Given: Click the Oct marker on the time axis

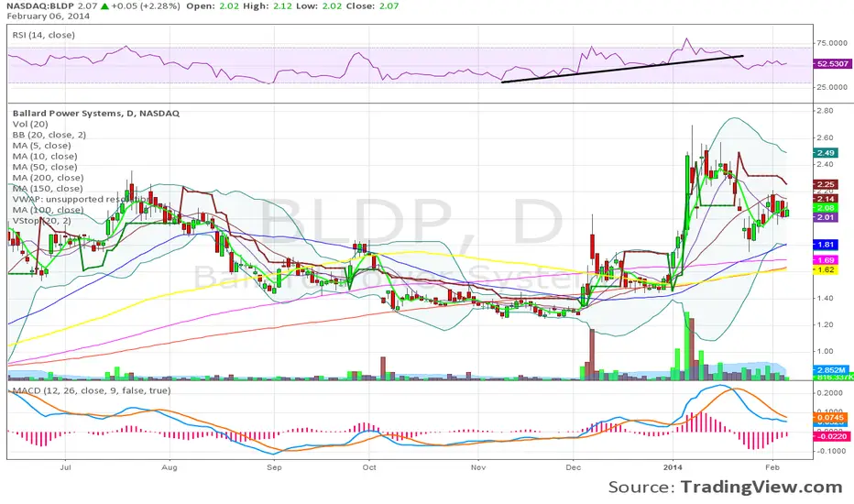Looking at the screenshot, I should [x=369, y=467].
